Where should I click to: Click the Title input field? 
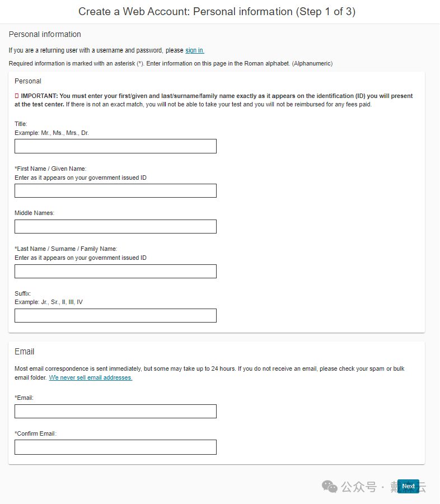[x=115, y=146]
